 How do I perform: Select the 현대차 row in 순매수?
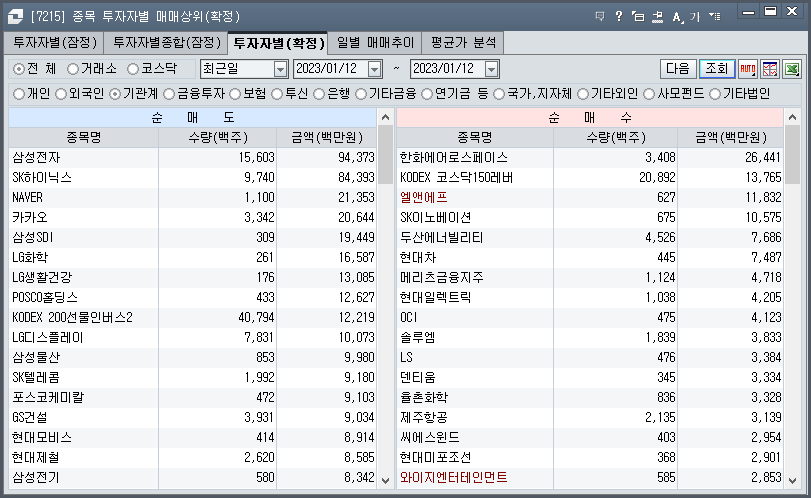coord(590,258)
